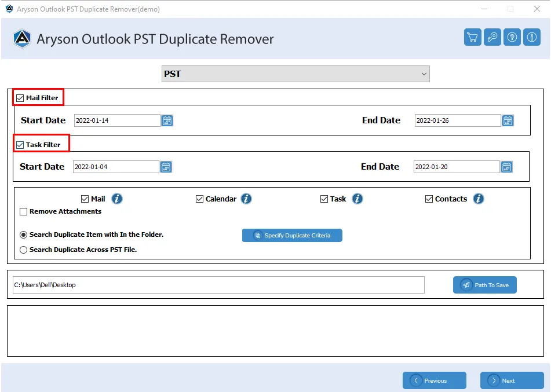Click the key activation icon
Image resolution: width=551 pixels, height=392 pixels.
click(492, 37)
